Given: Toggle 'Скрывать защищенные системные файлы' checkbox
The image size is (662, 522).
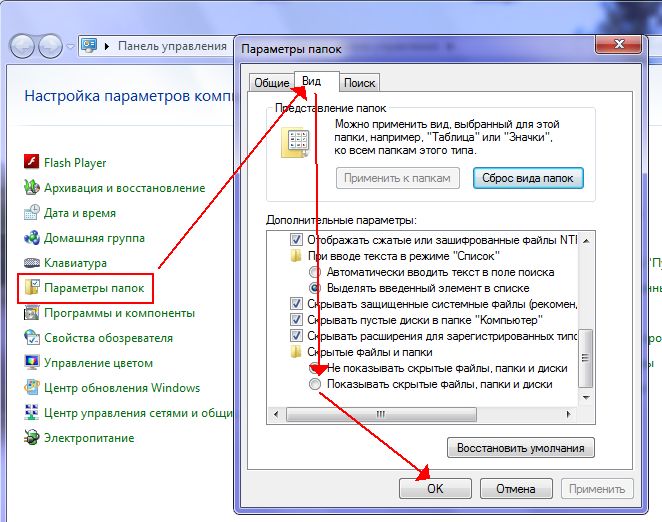Looking at the screenshot, I should coord(296,304).
